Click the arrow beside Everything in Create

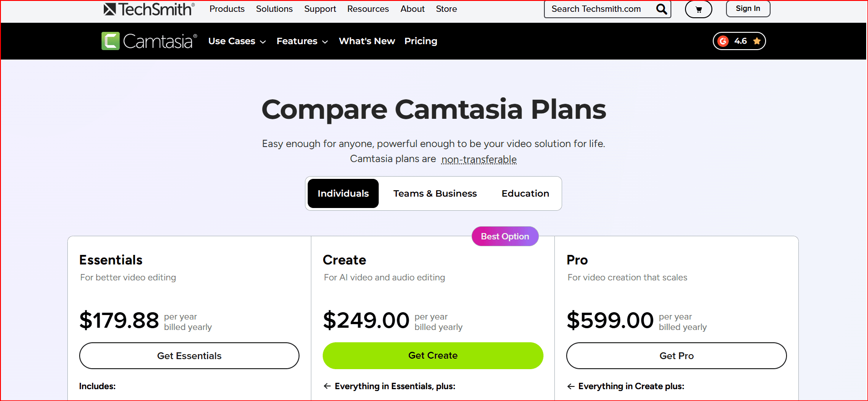tap(571, 386)
